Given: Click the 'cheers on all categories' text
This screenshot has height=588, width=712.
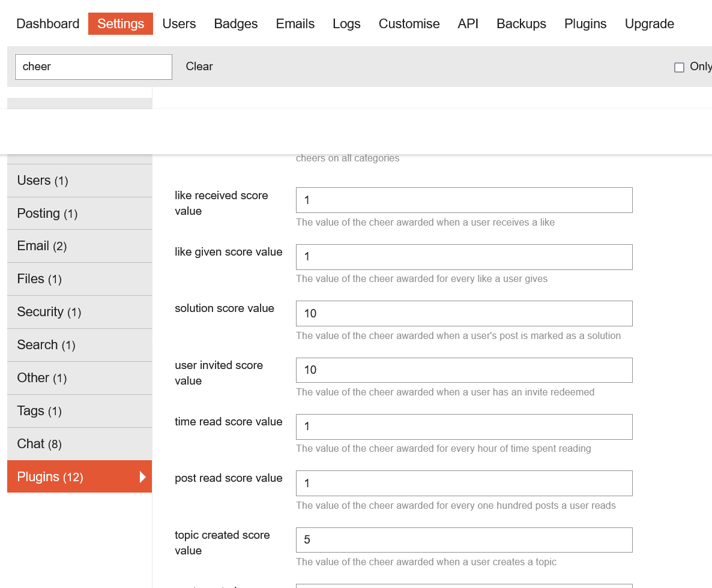Looking at the screenshot, I should (x=348, y=158).
